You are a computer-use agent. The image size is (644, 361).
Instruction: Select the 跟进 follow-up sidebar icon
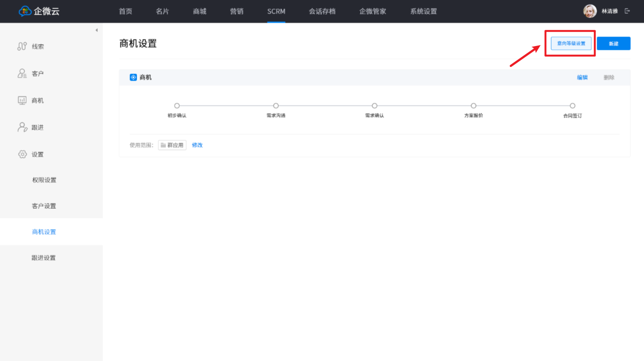pos(22,127)
